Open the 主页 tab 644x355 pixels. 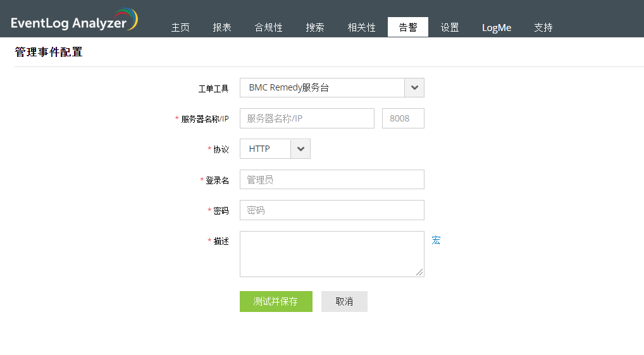tap(180, 27)
